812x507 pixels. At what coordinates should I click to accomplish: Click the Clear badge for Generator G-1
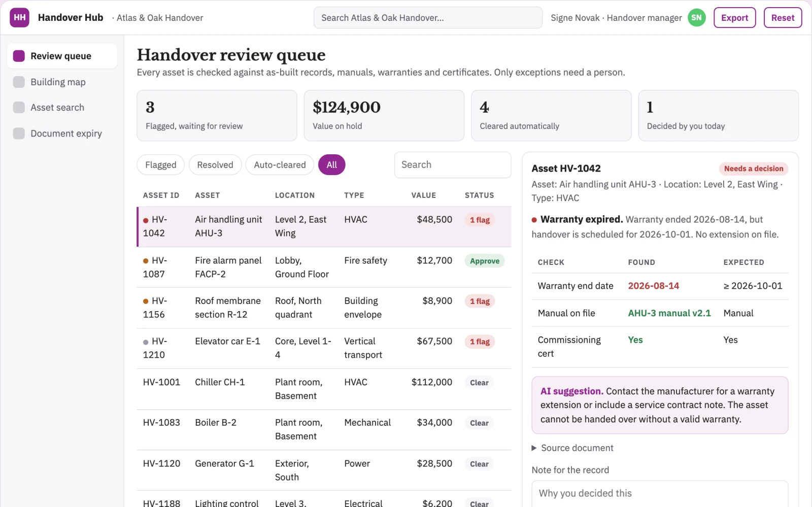coord(479,464)
